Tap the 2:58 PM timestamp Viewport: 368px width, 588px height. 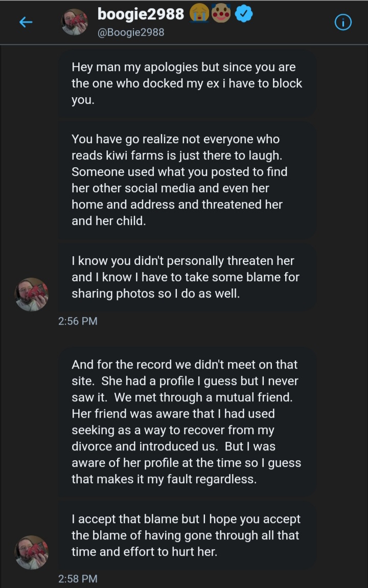[78, 579]
